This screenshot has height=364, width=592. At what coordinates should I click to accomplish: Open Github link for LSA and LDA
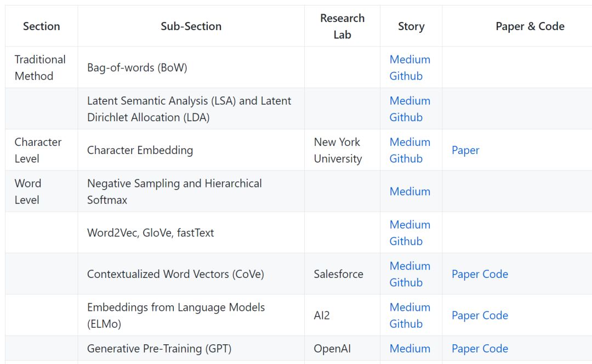tap(406, 117)
